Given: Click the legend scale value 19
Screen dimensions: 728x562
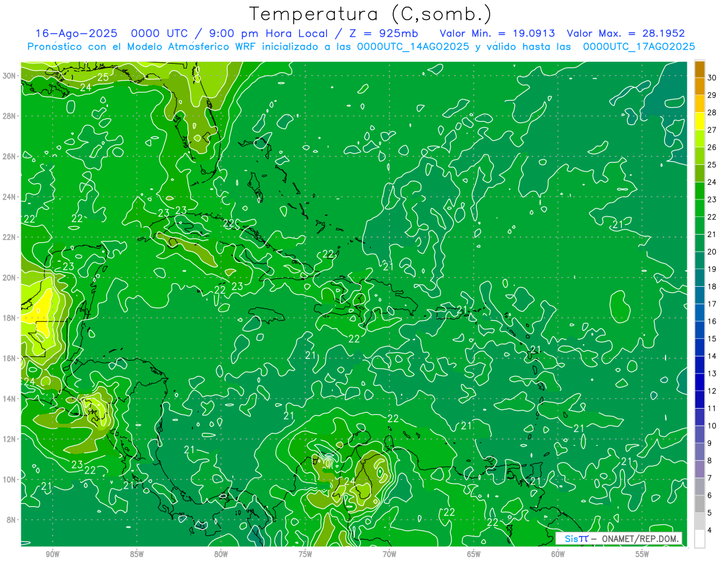Looking at the screenshot, I should (713, 269).
